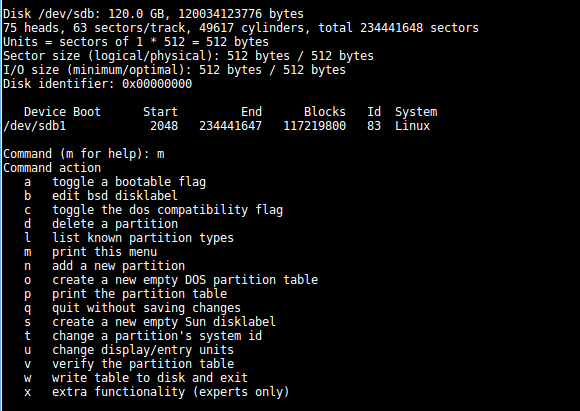Click 'quit without saving changes' entry

pos(146,308)
